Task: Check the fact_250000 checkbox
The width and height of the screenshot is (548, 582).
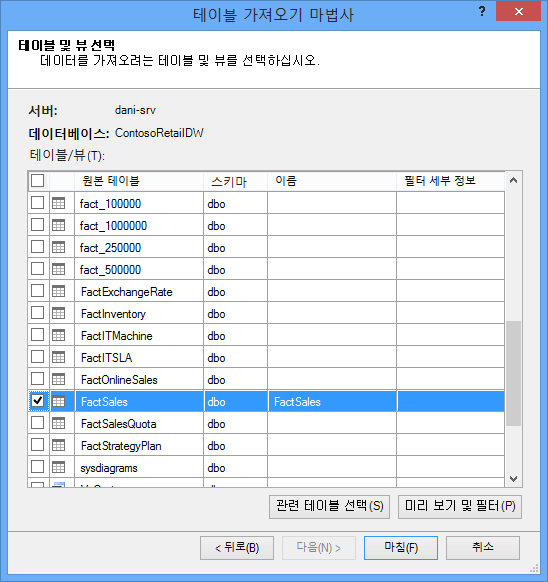Action: 37,247
